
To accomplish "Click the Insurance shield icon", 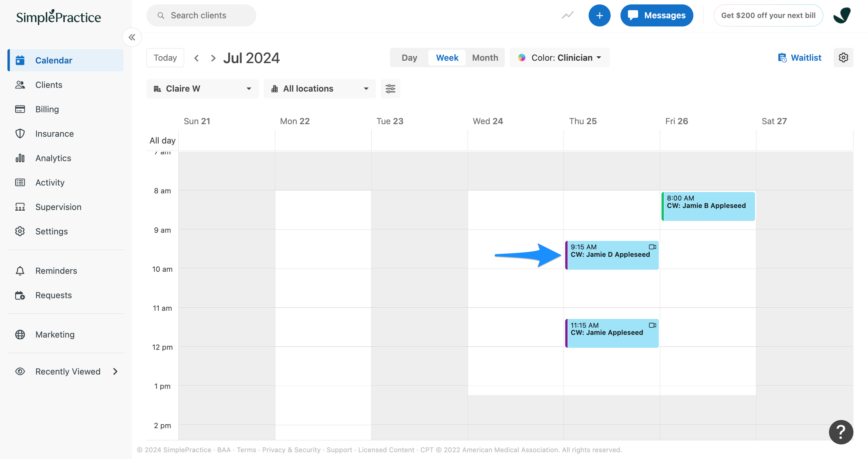I will pos(20,133).
